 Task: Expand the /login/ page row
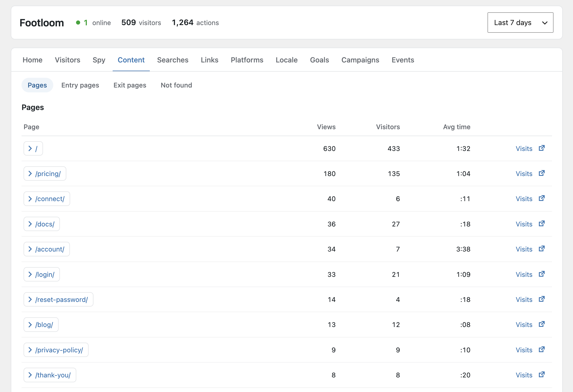click(x=42, y=275)
